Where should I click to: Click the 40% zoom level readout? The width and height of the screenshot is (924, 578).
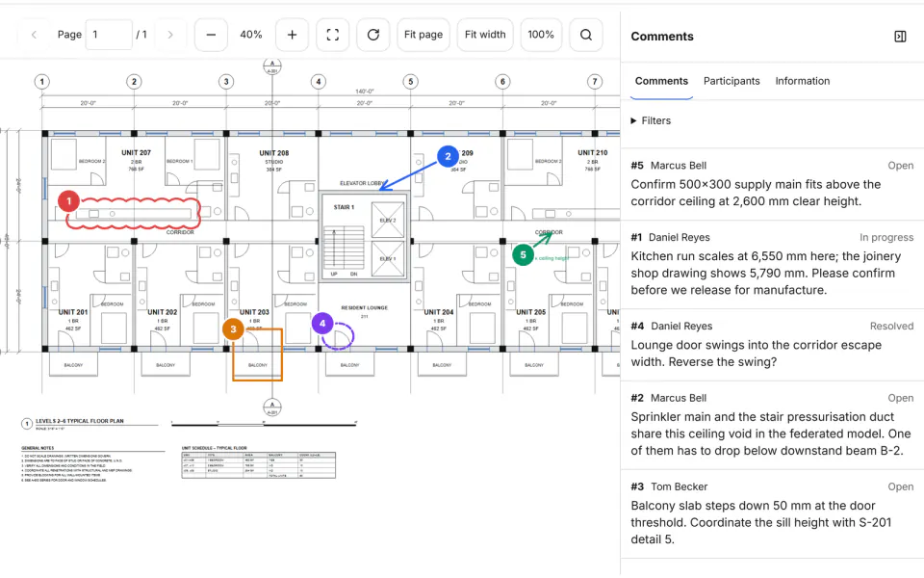tap(251, 35)
